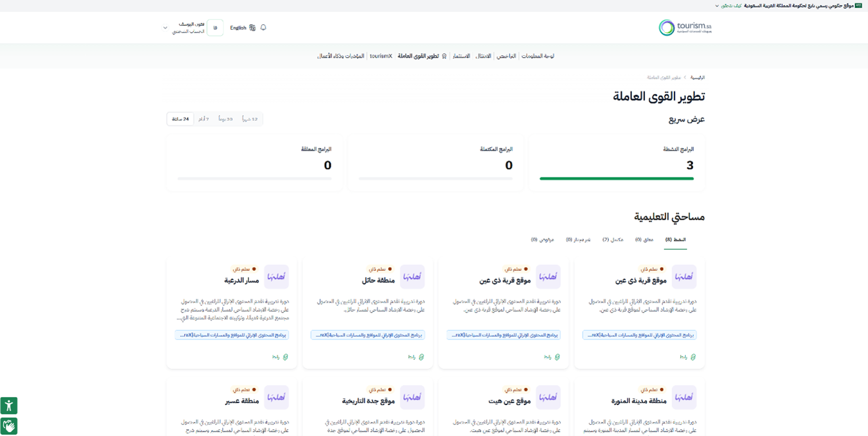Click تعلم ذاتي badge on منطقة حائل card
Screen dimensions: 868x436
(x=381, y=269)
